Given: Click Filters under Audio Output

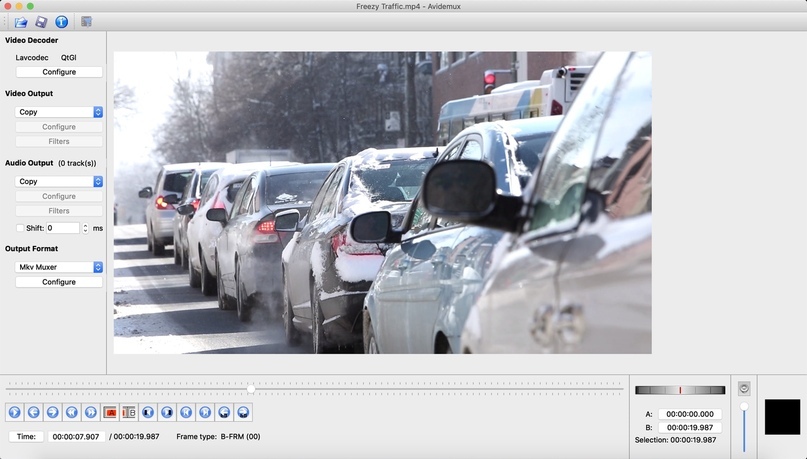Looking at the screenshot, I should [59, 210].
